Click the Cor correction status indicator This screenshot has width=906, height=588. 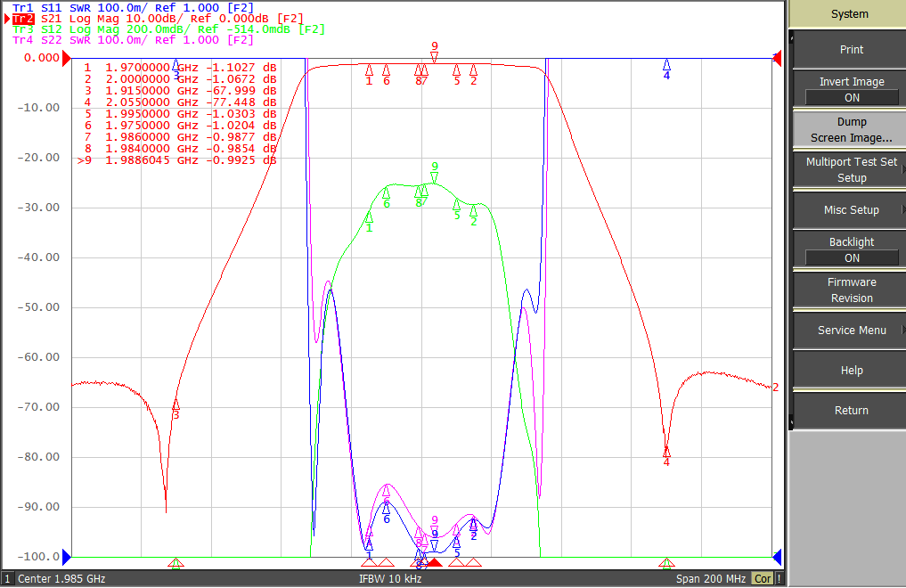[x=762, y=578]
